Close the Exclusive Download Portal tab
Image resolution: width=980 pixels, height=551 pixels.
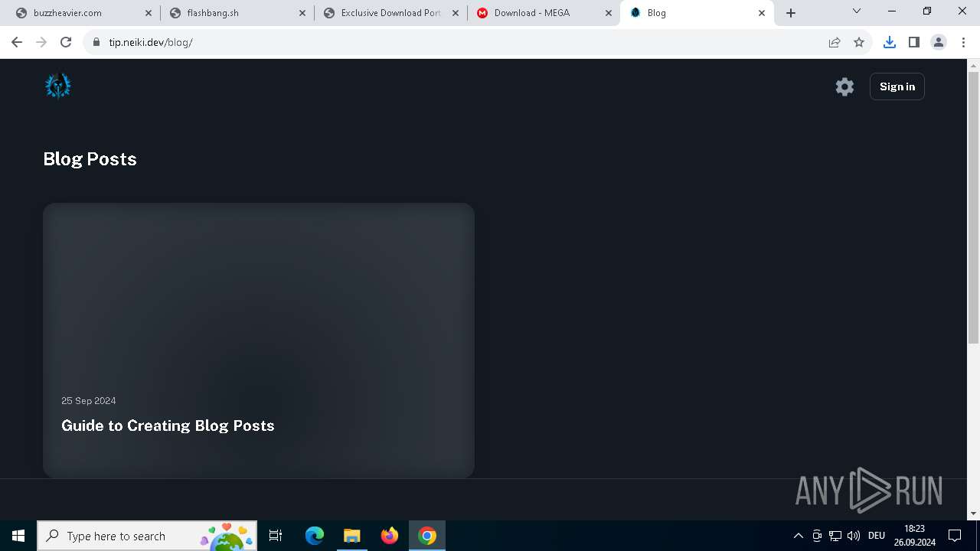pyautogui.click(x=456, y=13)
